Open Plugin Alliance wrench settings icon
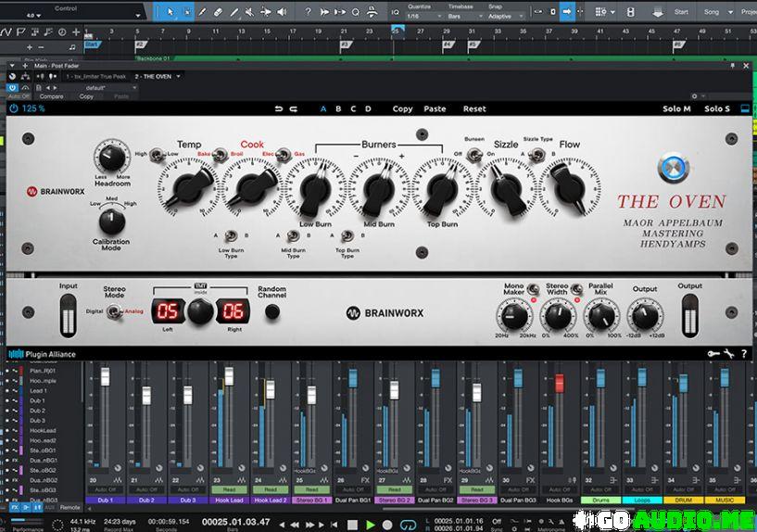The image size is (757, 532). [729, 354]
